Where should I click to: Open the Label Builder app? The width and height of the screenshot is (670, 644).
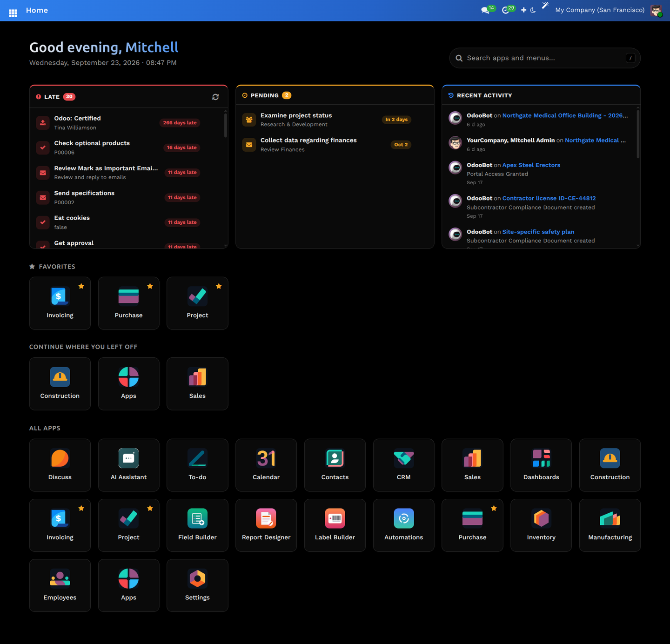coord(335,525)
